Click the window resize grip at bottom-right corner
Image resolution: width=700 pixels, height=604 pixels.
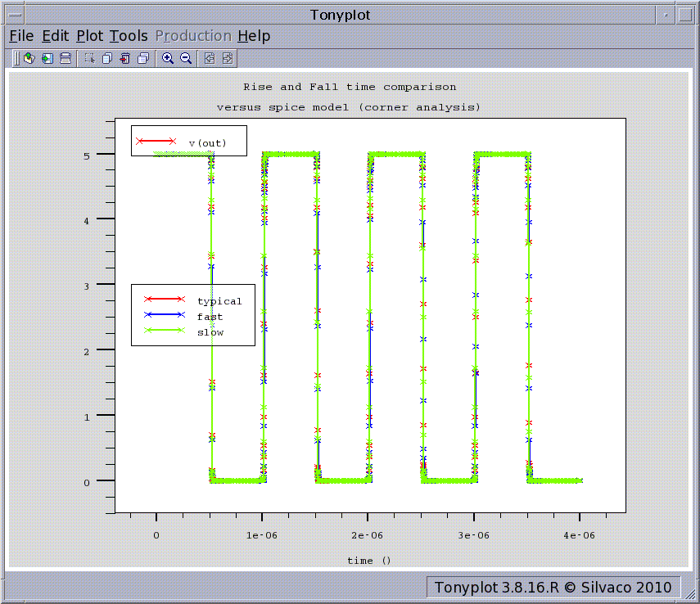[x=689, y=593]
